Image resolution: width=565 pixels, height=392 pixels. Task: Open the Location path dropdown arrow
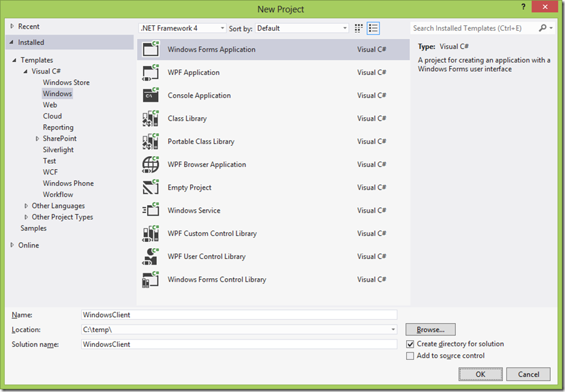point(393,329)
